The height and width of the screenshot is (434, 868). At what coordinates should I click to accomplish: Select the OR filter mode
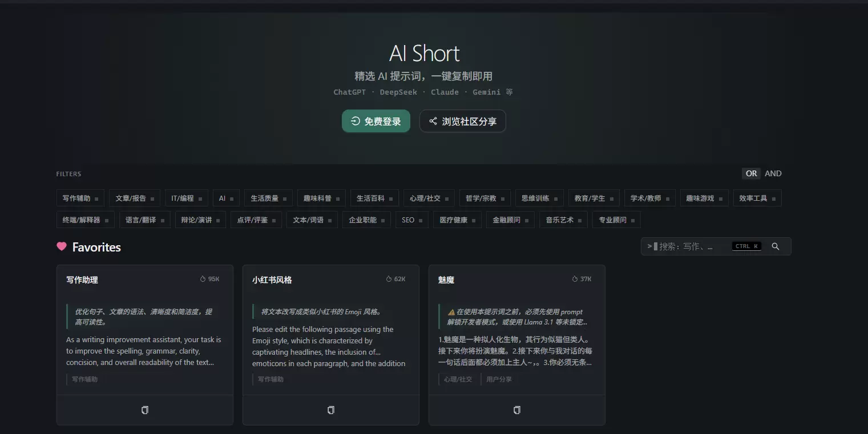click(x=751, y=173)
